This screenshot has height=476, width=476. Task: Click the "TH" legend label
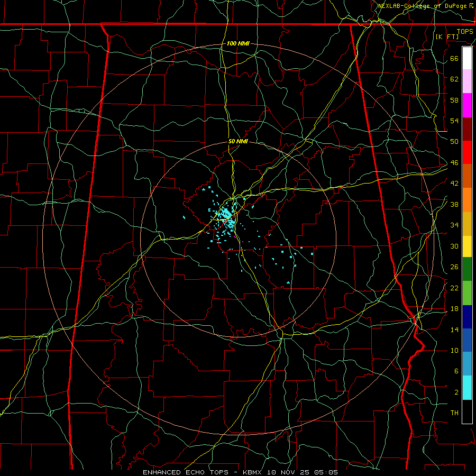click(454, 413)
